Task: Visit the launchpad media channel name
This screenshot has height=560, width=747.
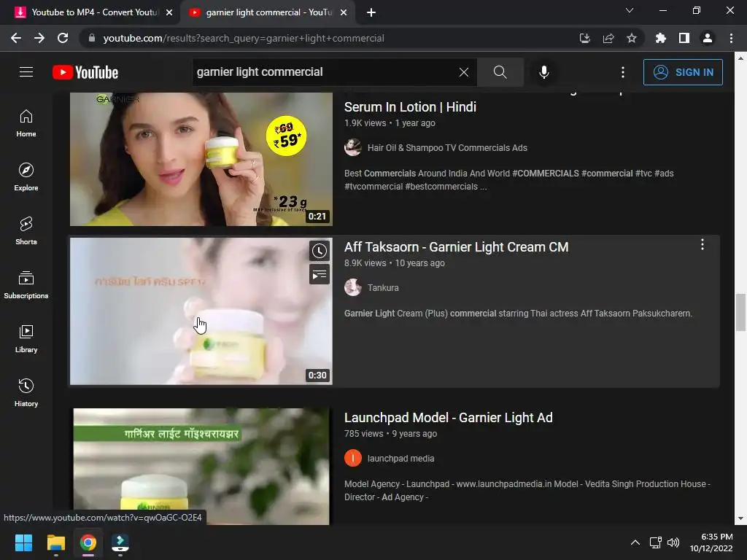Action: (400, 459)
